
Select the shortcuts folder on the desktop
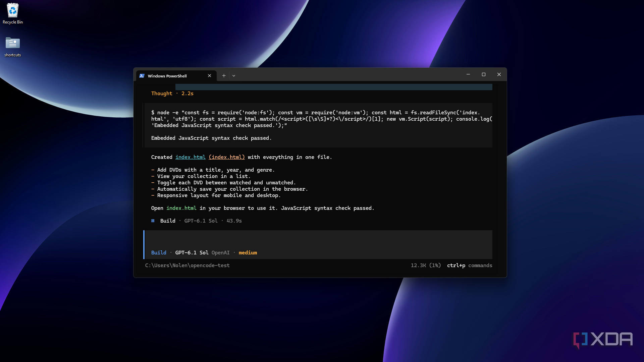coord(13,47)
